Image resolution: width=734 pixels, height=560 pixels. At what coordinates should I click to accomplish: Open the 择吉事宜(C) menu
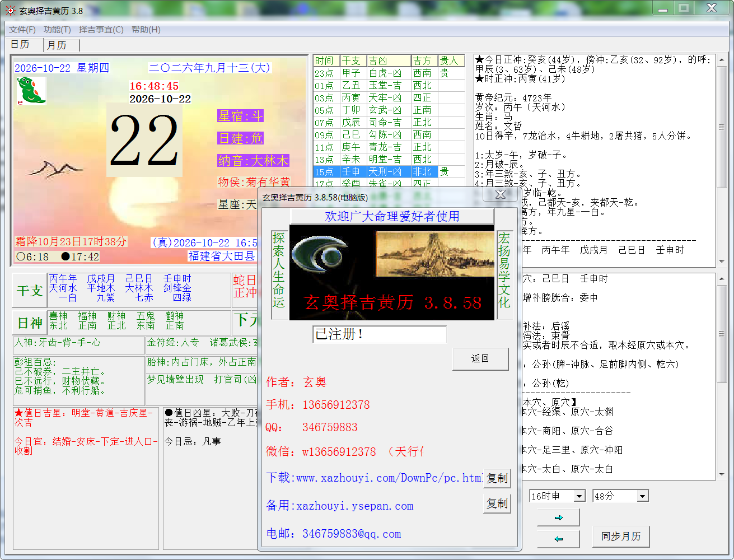(x=101, y=30)
